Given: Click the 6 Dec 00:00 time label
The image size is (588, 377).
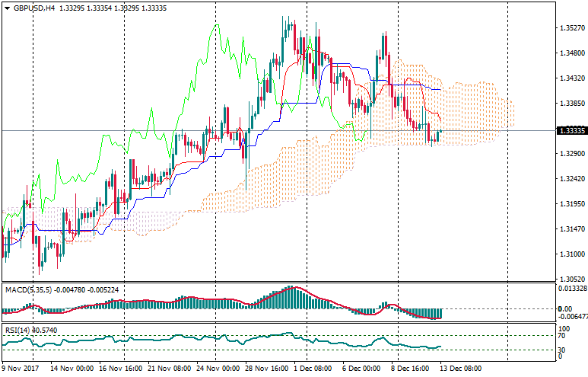Looking at the screenshot, I should [361, 367].
